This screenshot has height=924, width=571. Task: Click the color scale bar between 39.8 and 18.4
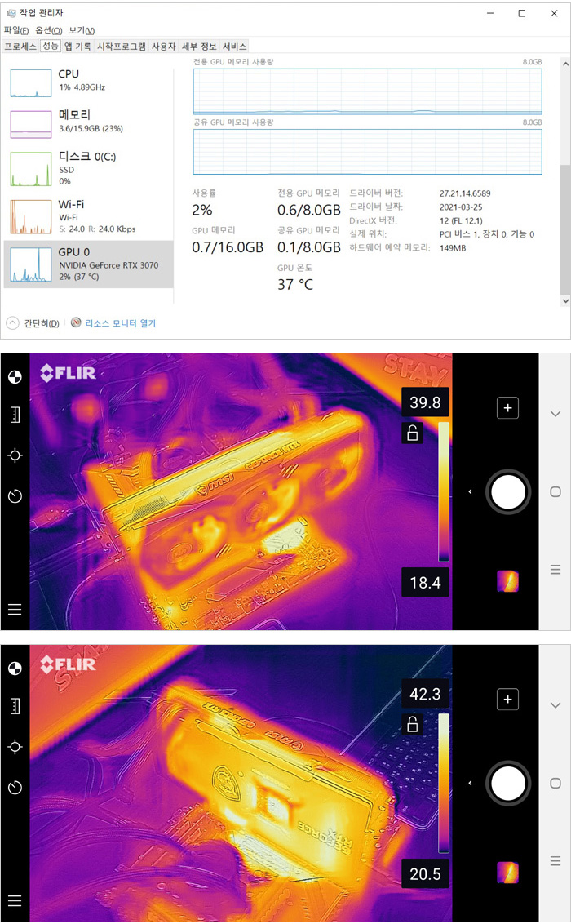point(443,491)
